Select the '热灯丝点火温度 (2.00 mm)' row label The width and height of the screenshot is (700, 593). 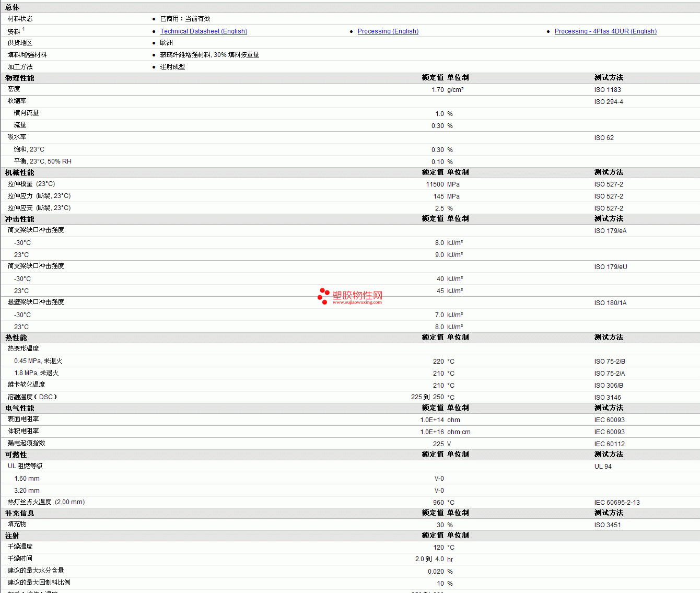(46, 502)
